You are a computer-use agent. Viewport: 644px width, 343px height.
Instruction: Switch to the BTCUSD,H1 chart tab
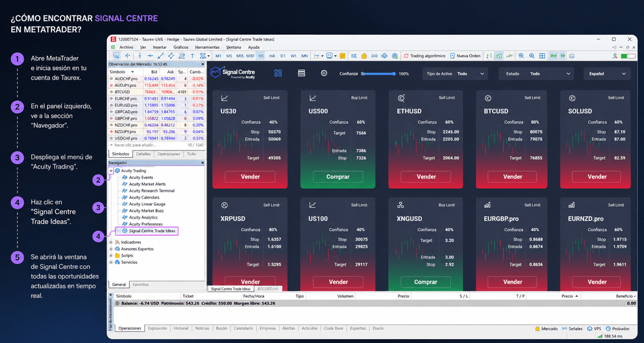(267, 289)
